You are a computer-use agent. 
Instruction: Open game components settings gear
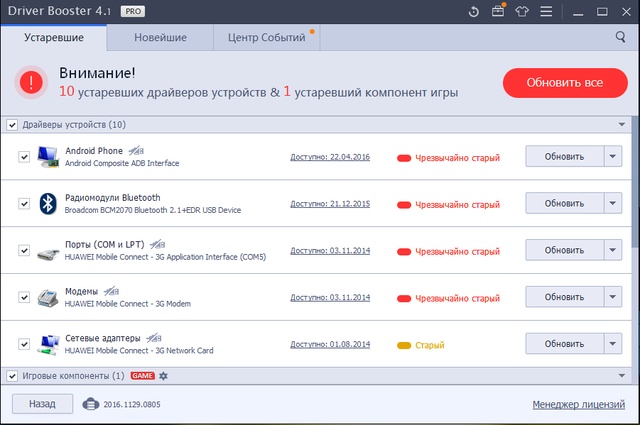click(x=163, y=376)
